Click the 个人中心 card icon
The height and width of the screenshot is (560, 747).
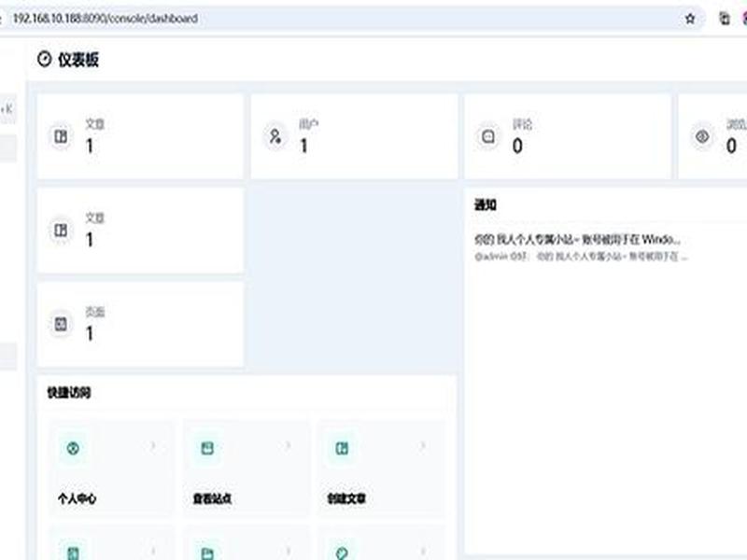coord(73,448)
